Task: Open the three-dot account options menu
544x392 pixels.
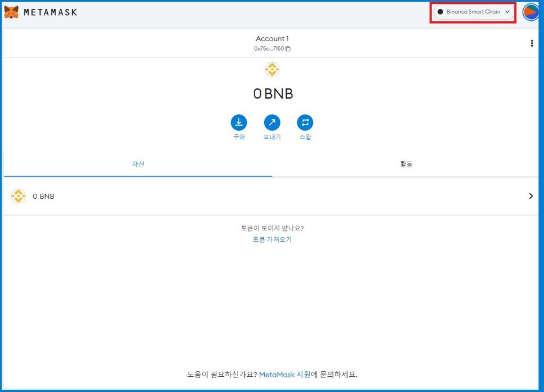Action: pos(532,43)
